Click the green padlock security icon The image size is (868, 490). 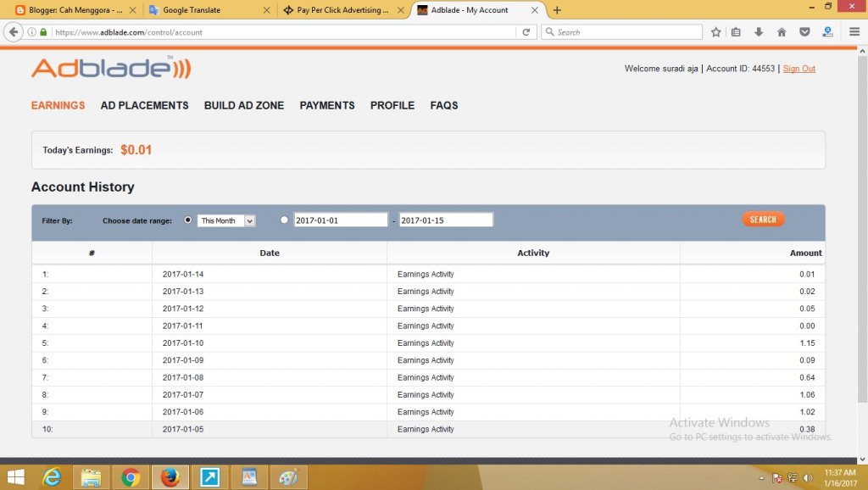[43, 32]
